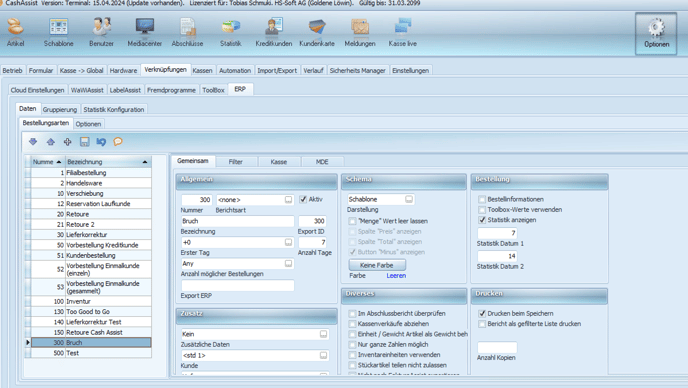Open the Mediacenter module
The image size is (688, 388).
pyautogui.click(x=144, y=32)
